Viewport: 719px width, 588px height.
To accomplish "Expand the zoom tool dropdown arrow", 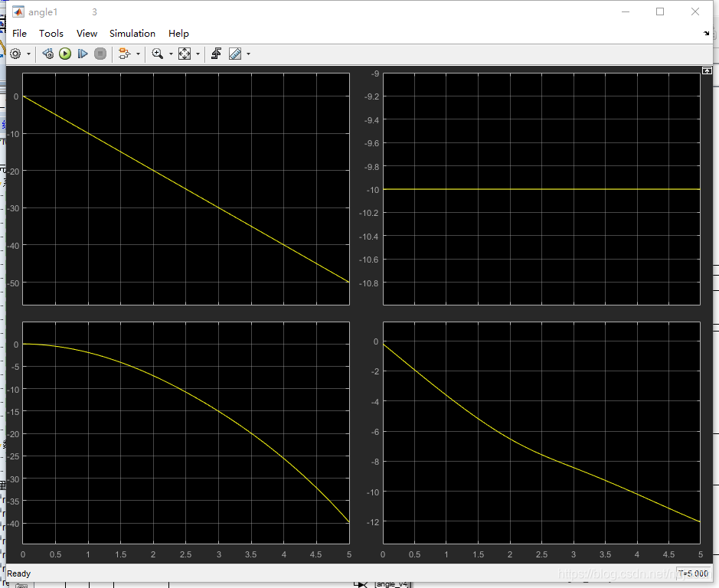I will click(x=171, y=54).
